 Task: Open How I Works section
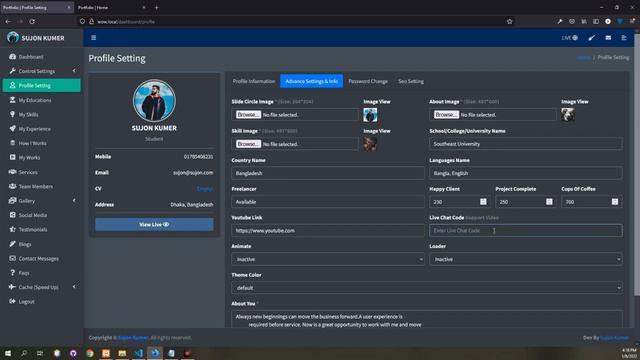[x=41, y=143]
